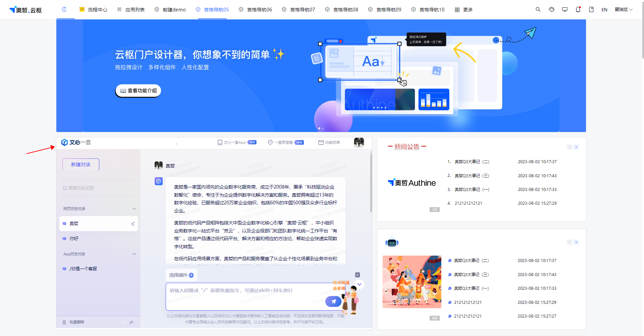Viewport: 644px width, 336px height.
Task: Open bulleted 奥哲Q3大事记（一） in lower card
Action: pyautogui.click(x=471, y=288)
